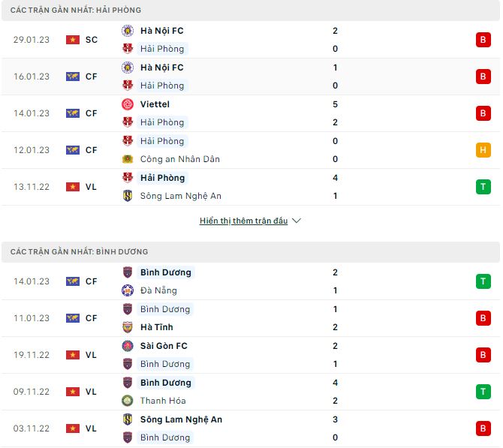Click green T badge for Hải Phòng 13.11.22 win

pos(483,187)
